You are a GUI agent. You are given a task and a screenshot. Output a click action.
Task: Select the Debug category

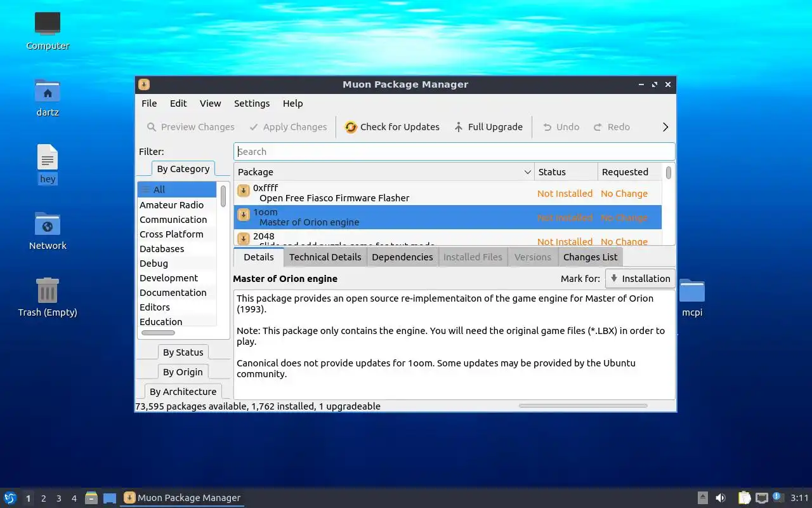pyautogui.click(x=177, y=264)
